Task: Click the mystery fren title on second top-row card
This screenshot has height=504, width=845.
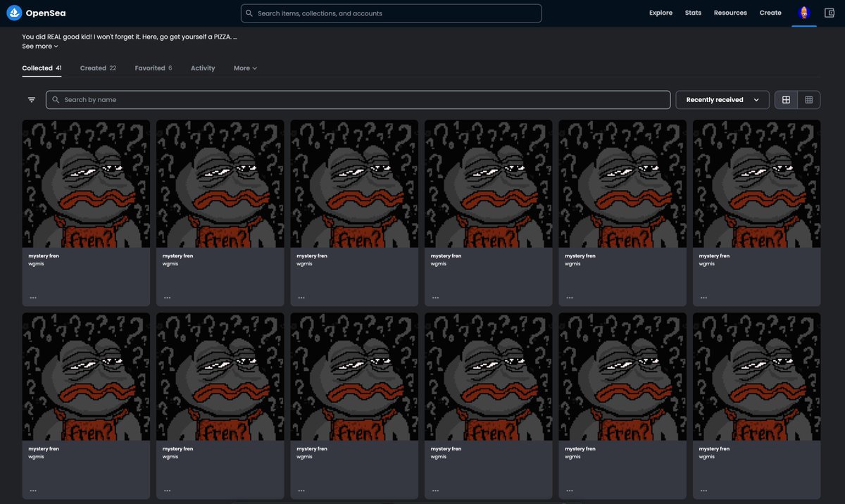Action: point(177,256)
